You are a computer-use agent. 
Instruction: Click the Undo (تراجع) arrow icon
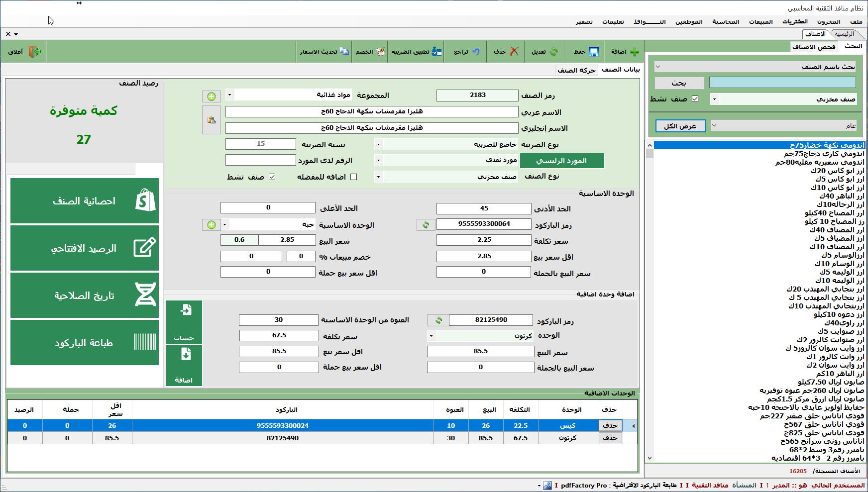coord(476,52)
